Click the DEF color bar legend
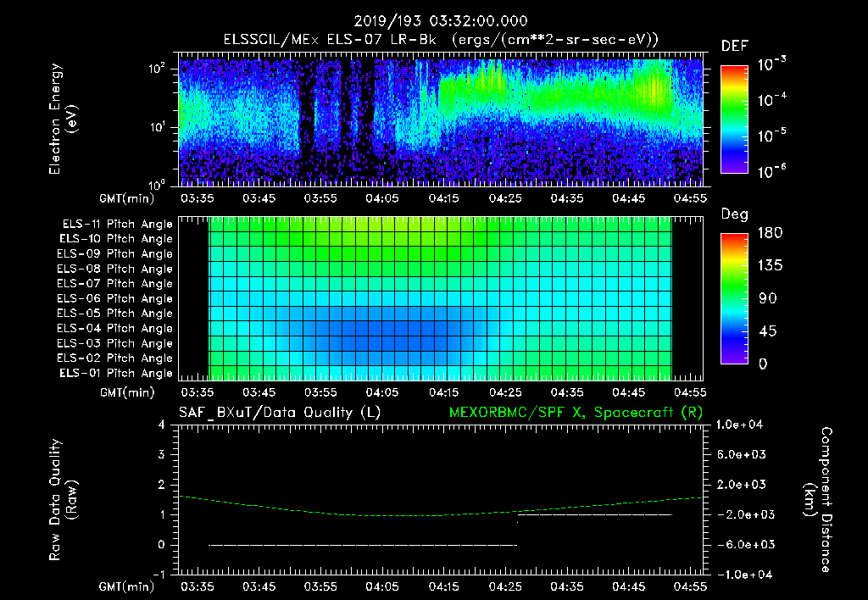Screen dimensions: 868x600 [x=734, y=119]
